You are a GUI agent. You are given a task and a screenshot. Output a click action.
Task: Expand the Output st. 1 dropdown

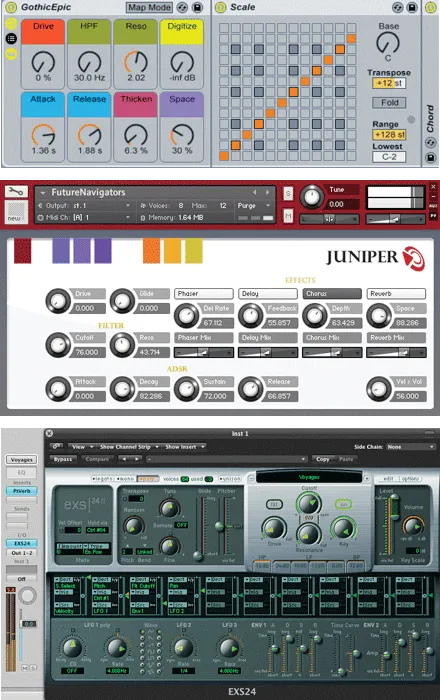[x=84, y=205]
